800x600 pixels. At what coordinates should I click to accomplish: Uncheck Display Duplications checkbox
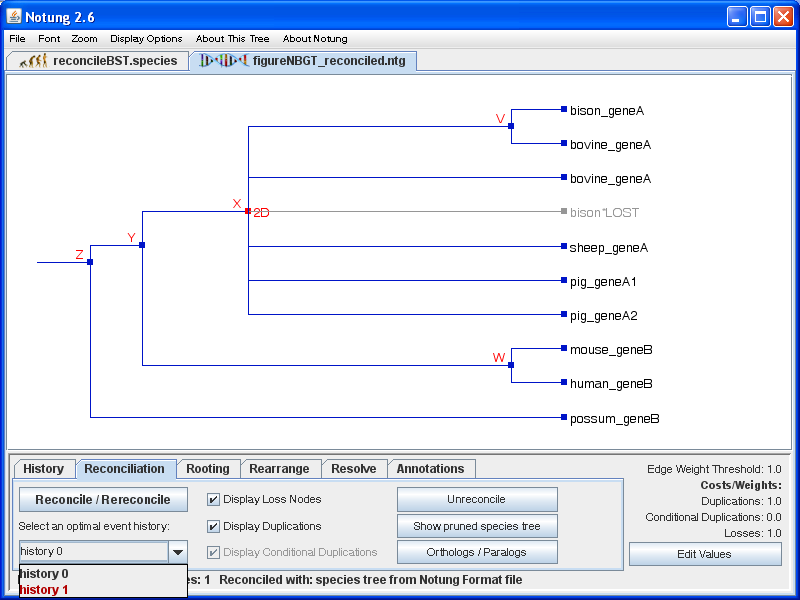(213, 526)
